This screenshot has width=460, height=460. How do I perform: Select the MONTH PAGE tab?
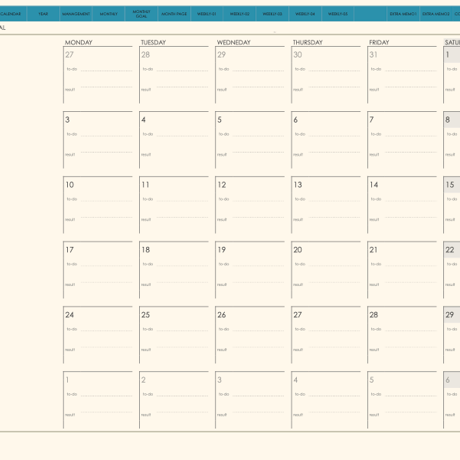point(174,14)
